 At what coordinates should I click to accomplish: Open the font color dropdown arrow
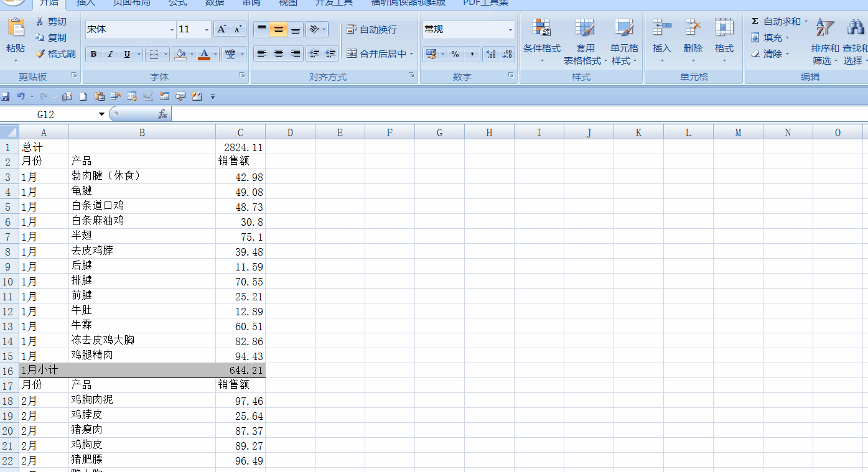(x=215, y=54)
